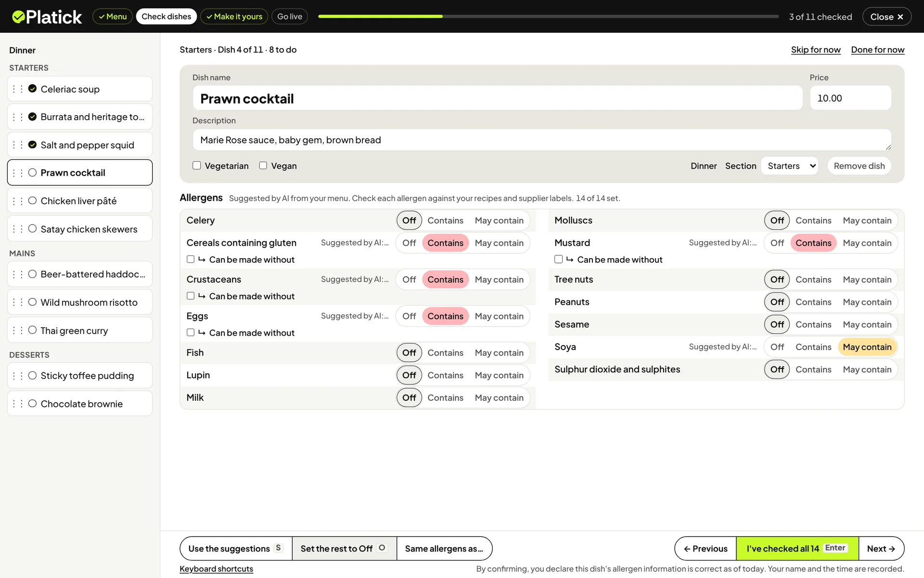924x578 pixels.
Task: Click the Price field showing 10.00
Action: click(x=850, y=98)
